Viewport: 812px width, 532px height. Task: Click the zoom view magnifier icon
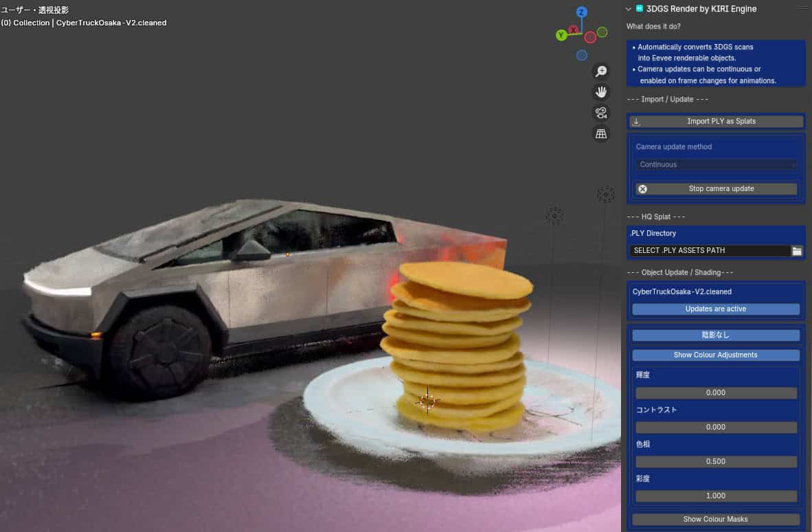coord(600,71)
